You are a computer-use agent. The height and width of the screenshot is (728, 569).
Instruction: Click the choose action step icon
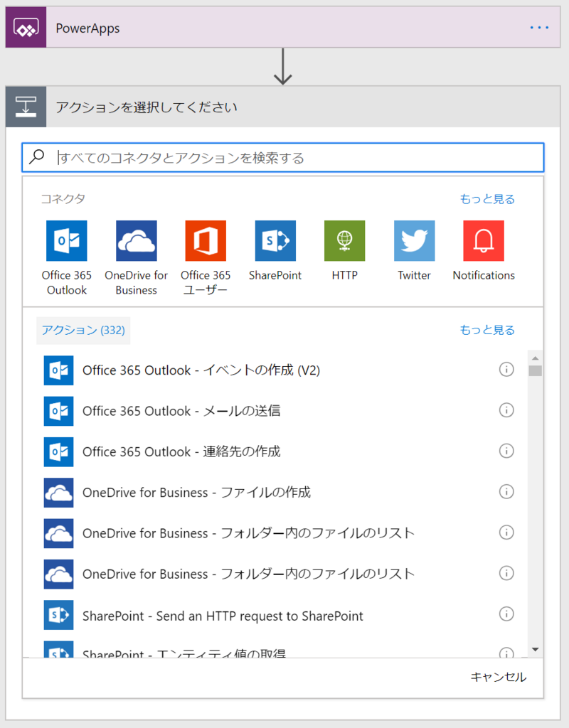point(26,107)
